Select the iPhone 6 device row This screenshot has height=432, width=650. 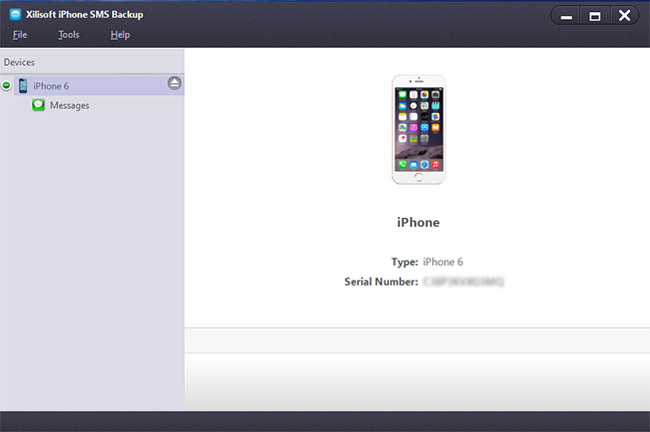coord(99,85)
